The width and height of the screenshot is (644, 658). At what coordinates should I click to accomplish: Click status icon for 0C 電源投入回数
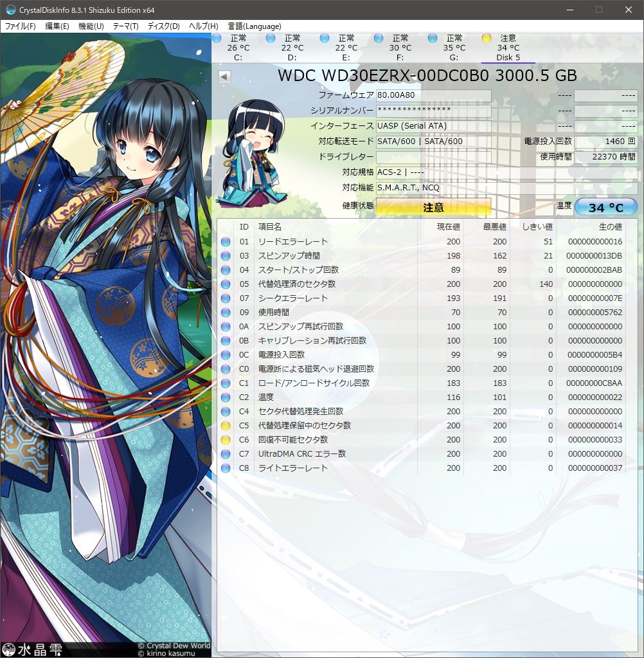pyautogui.click(x=226, y=355)
